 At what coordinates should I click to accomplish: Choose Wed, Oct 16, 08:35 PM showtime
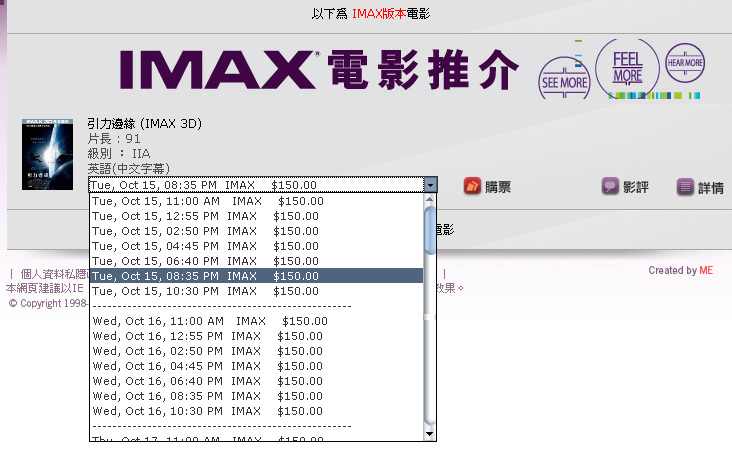click(x=207, y=396)
